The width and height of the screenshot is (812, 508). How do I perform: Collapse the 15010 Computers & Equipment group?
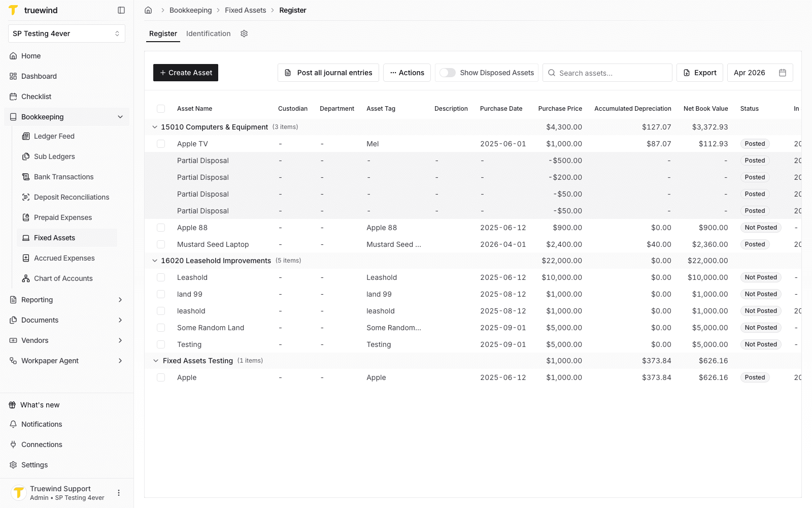155,127
